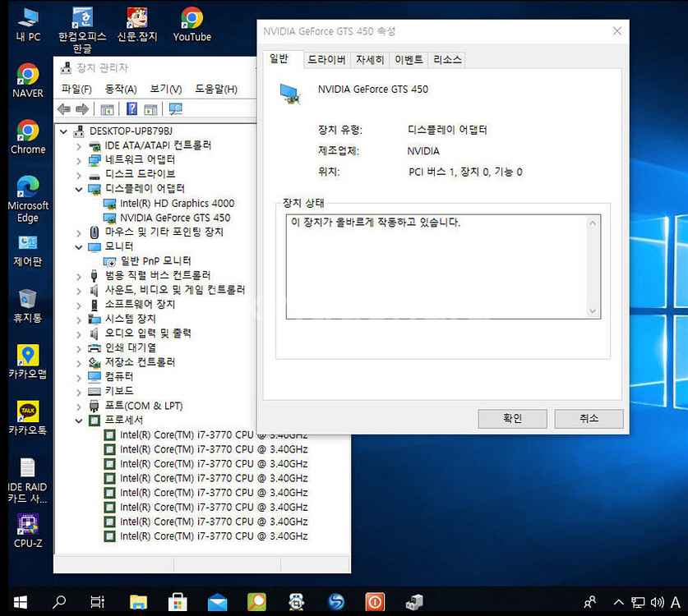
Task: Collapse the 프로세서 node
Action: [79, 421]
